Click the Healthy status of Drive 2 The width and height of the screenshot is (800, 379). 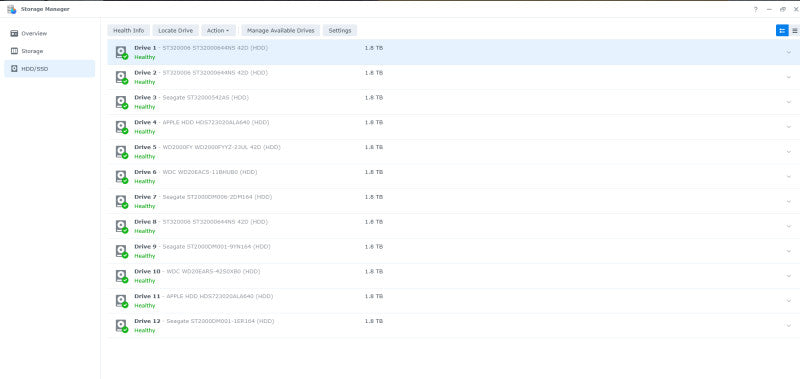(144, 82)
